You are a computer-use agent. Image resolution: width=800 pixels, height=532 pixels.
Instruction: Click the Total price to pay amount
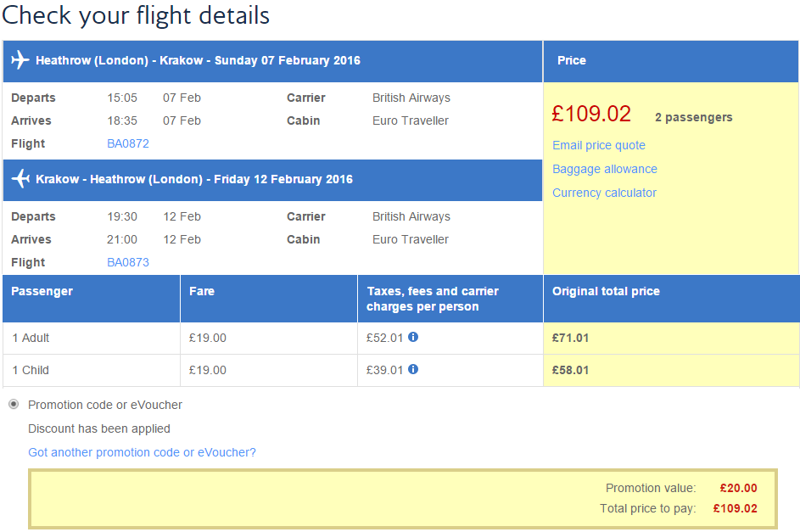[735, 508]
